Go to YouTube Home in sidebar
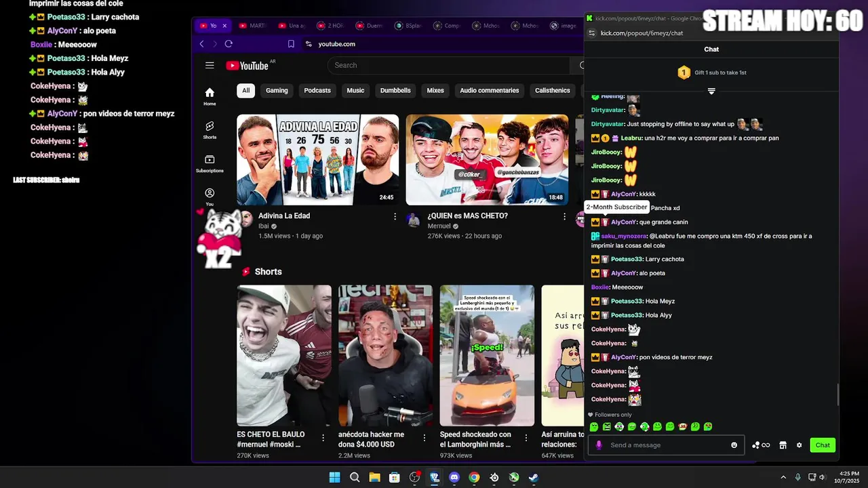Viewport: 868px width, 488px height. click(210, 96)
